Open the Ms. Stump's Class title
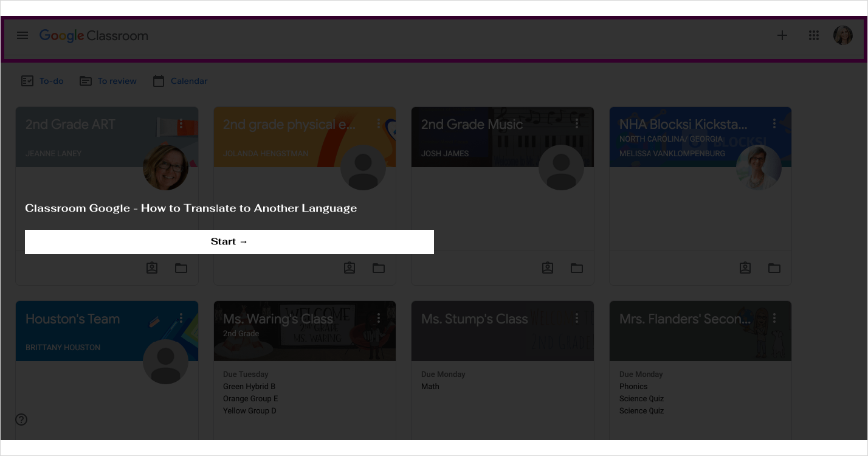The height and width of the screenshot is (456, 868). 474,319
